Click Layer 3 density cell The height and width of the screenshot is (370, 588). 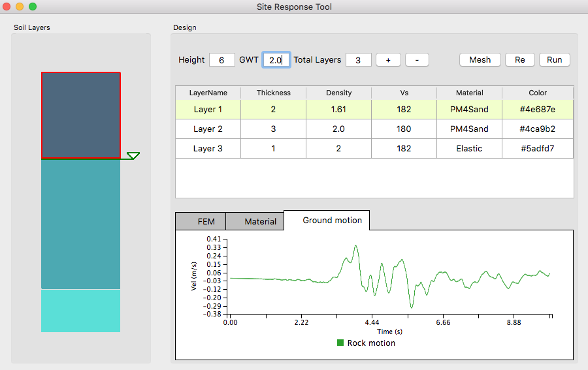338,148
